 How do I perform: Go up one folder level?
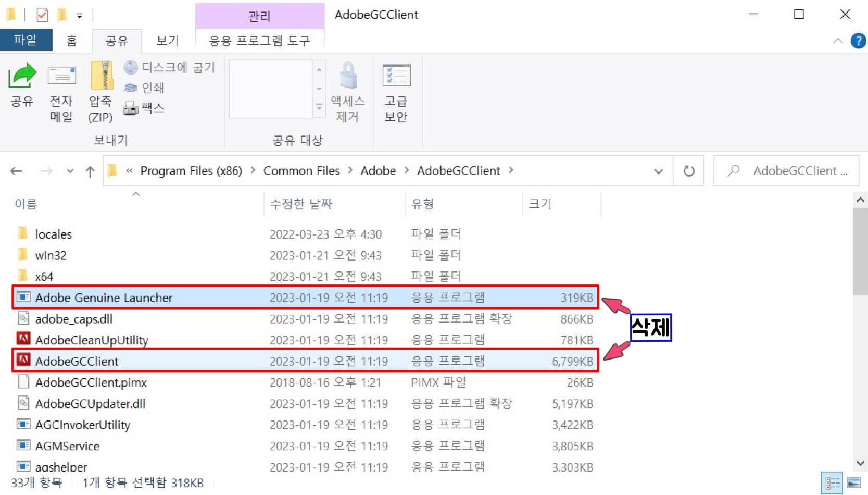(x=90, y=171)
